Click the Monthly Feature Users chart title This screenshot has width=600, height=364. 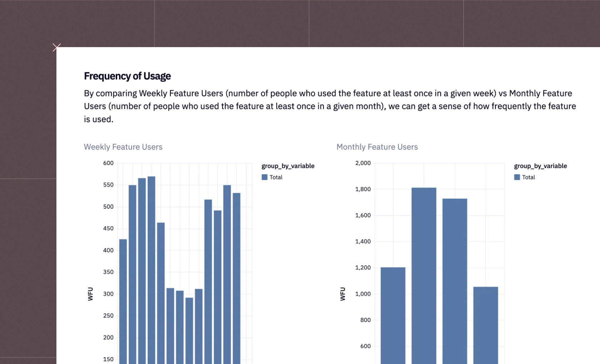tap(377, 147)
